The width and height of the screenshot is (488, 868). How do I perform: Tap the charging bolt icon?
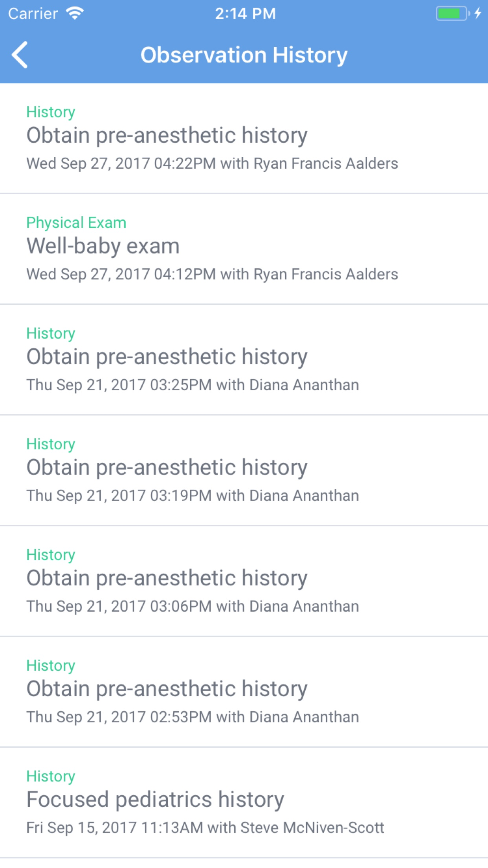478,13
